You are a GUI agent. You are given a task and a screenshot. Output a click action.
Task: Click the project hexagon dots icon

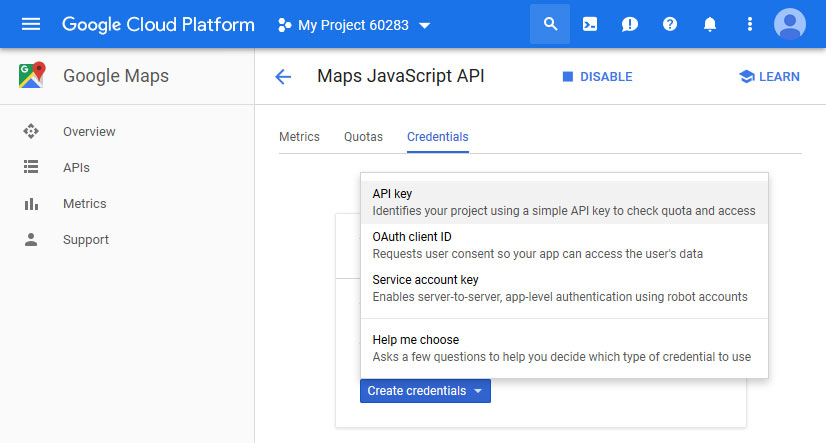click(284, 25)
